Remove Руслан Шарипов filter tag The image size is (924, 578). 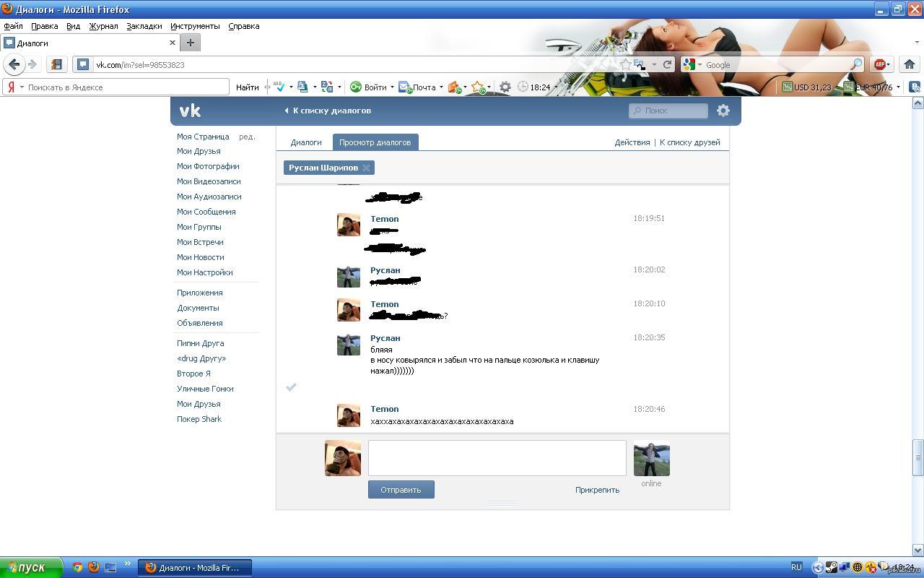click(x=366, y=168)
